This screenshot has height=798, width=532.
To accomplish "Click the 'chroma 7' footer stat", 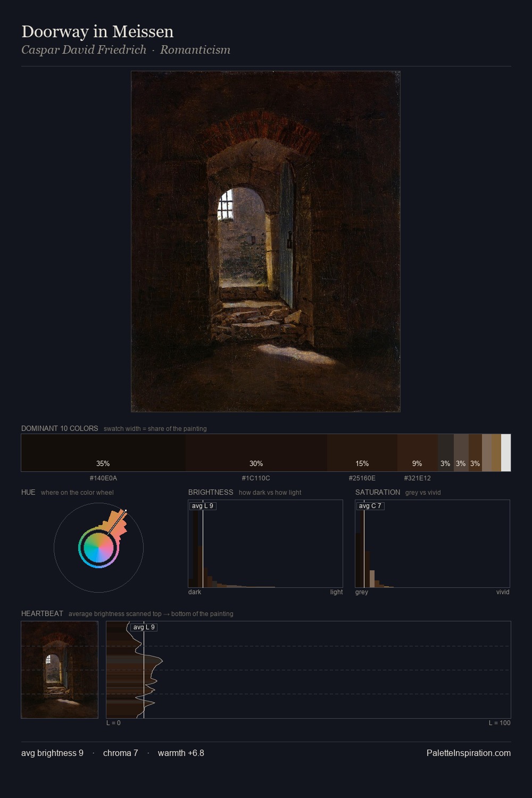I will click(120, 753).
